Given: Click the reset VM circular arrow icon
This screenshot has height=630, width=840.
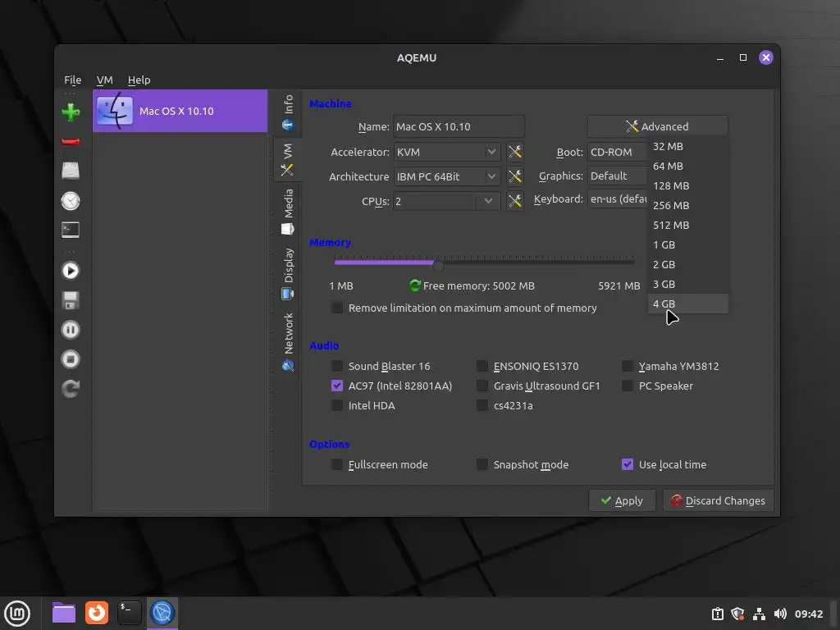Looking at the screenshot, I should [x=71, y=388].
